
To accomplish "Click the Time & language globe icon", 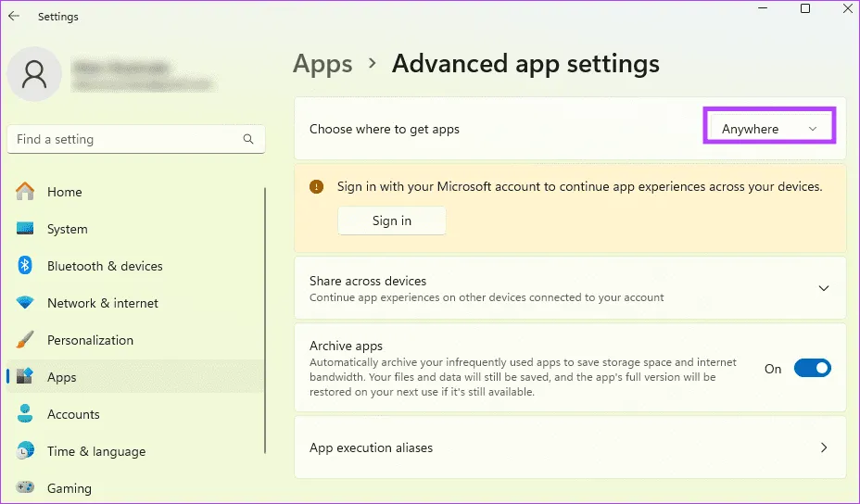I will pyautogui.click(x=26, y=451).
